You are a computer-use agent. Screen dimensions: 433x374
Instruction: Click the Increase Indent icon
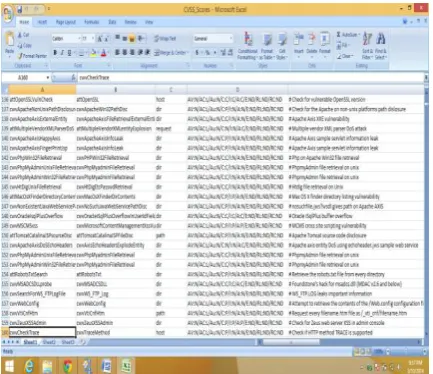[147, 52]
